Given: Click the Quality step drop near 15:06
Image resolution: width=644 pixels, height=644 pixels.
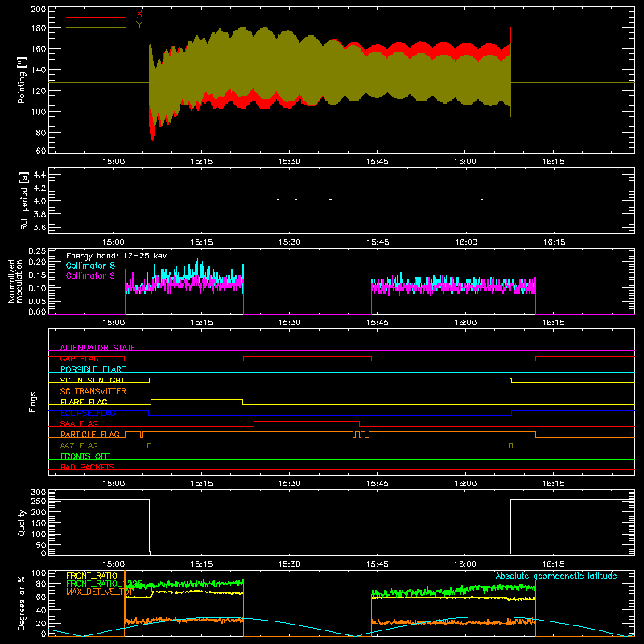Looking at the screenshot, I should coord(150,526).
